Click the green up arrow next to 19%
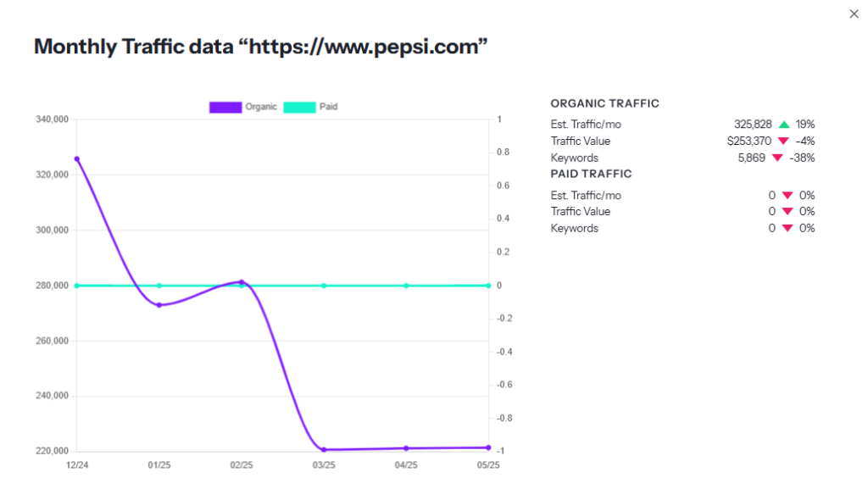Image resolution: width=868 pixels, height=500 pixels. [x=782, y=125]
